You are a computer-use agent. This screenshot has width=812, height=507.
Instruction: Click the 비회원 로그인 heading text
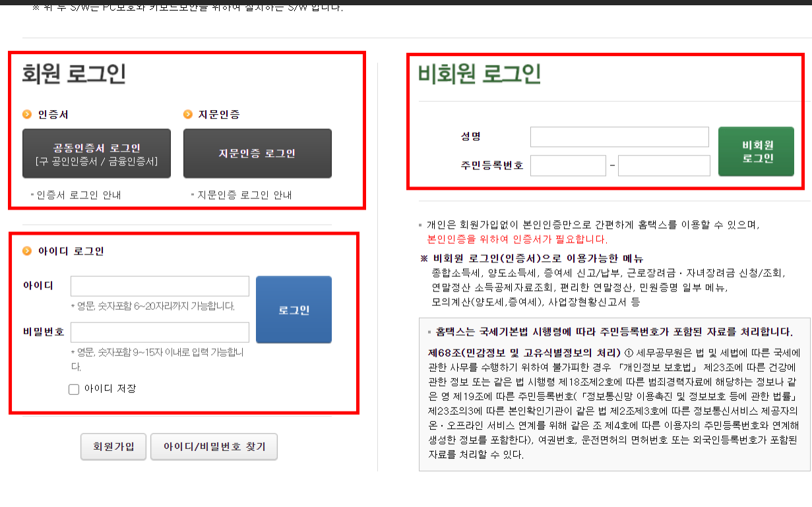tap(480, 74)
